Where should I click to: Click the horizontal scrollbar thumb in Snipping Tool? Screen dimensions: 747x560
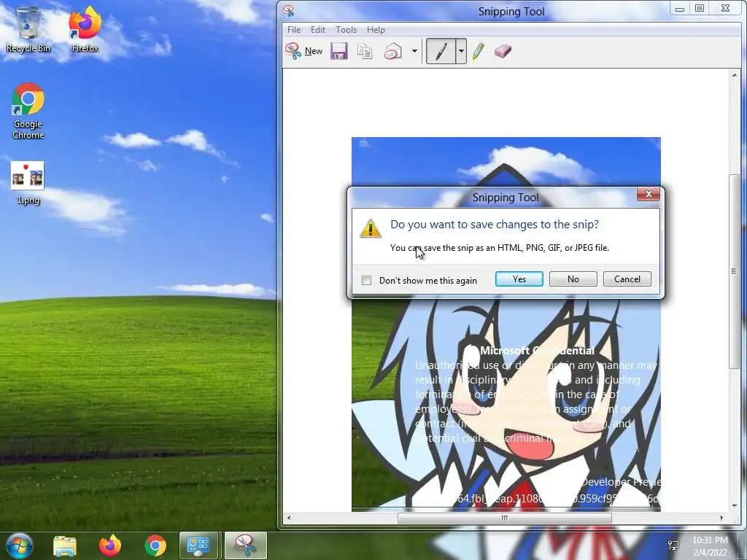point(505,518)
